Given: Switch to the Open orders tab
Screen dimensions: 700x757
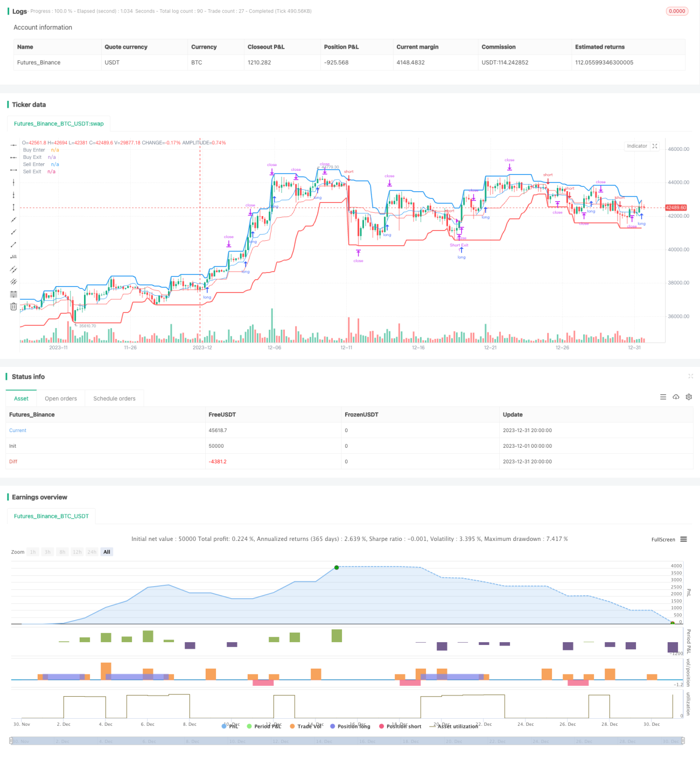Looking at the screenshot, I should pos(61,399).
